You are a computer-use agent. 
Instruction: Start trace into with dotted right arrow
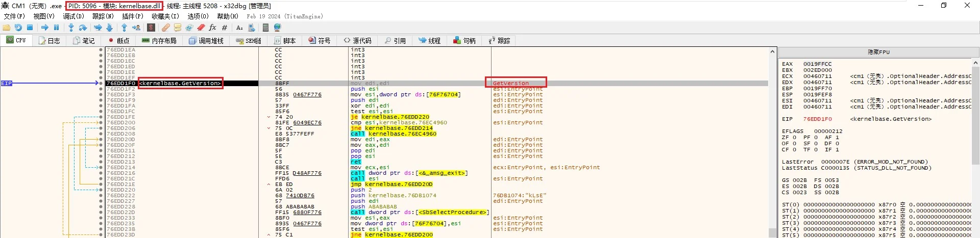98,28
